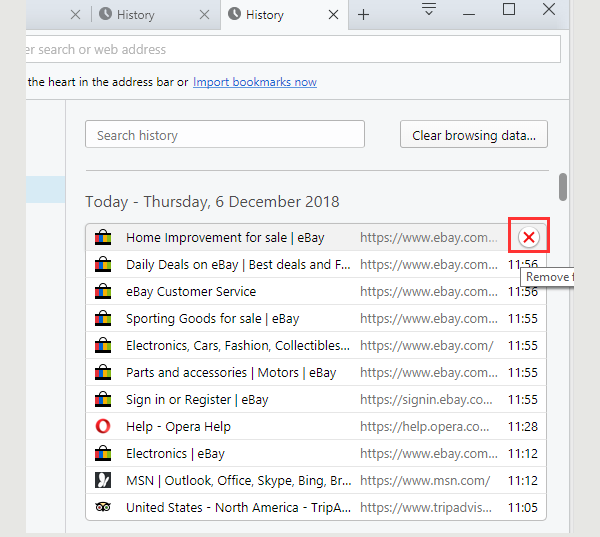Image resolution: width=600 pixels, height=537 pixels.
Task: Click the 11:28 timestamp
Action: tap(523, 426)
